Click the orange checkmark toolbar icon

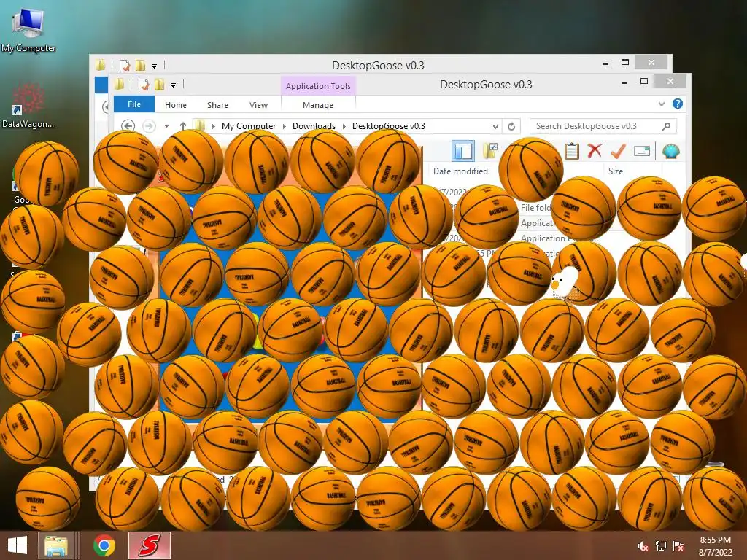[x=618, y=151]
